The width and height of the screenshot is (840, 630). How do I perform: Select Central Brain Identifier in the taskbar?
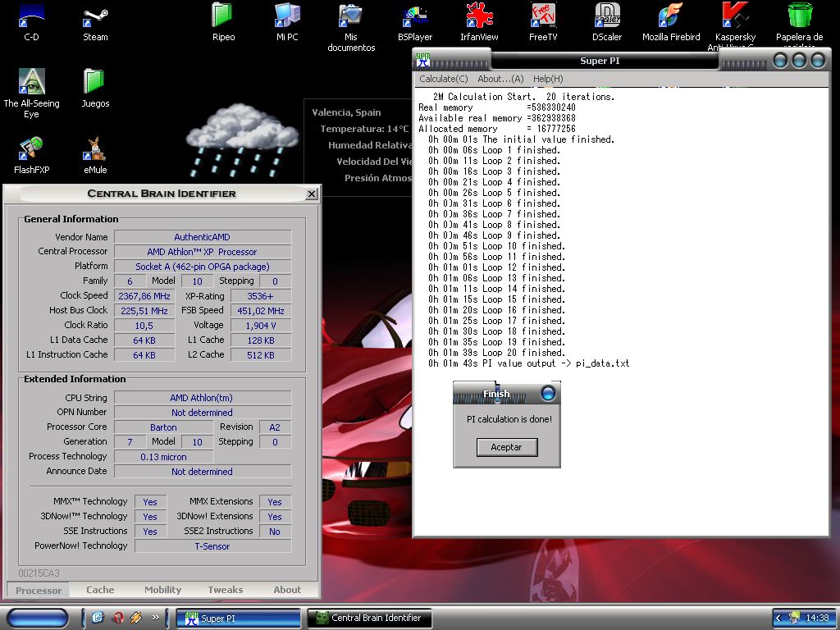tap(369, 619)
